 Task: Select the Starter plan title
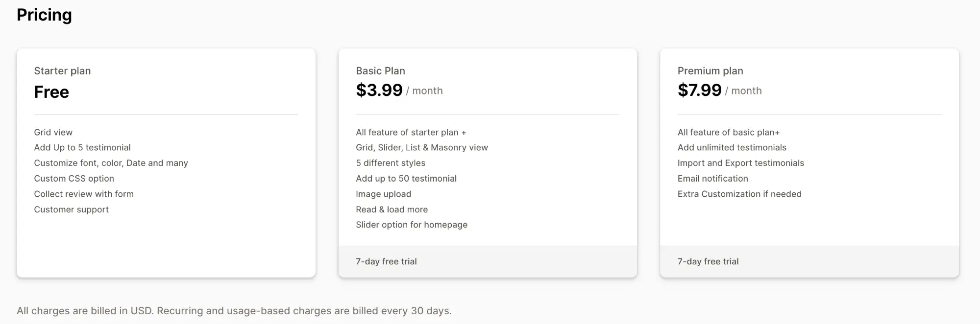point(62,71)
